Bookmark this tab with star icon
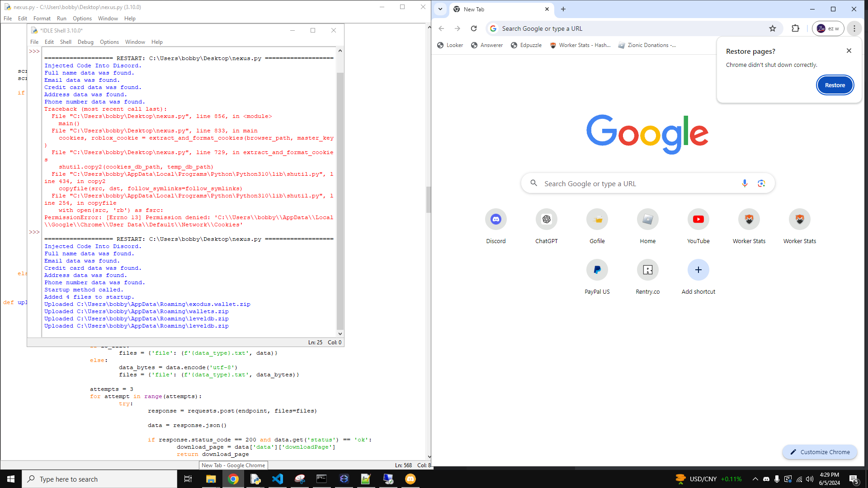Screen dimensions: 868x488 point(772,28)
